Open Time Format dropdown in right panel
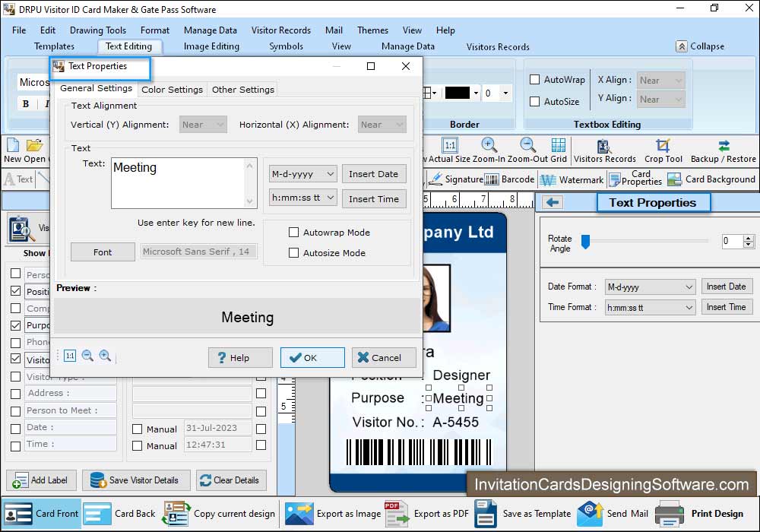The width and height of the screenshot is (760, 532). (650, 307)
